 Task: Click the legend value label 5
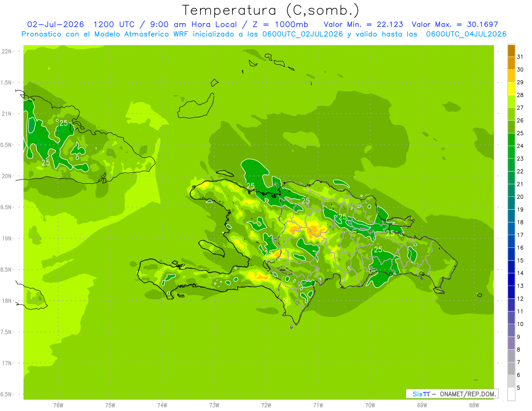[519, 388]
